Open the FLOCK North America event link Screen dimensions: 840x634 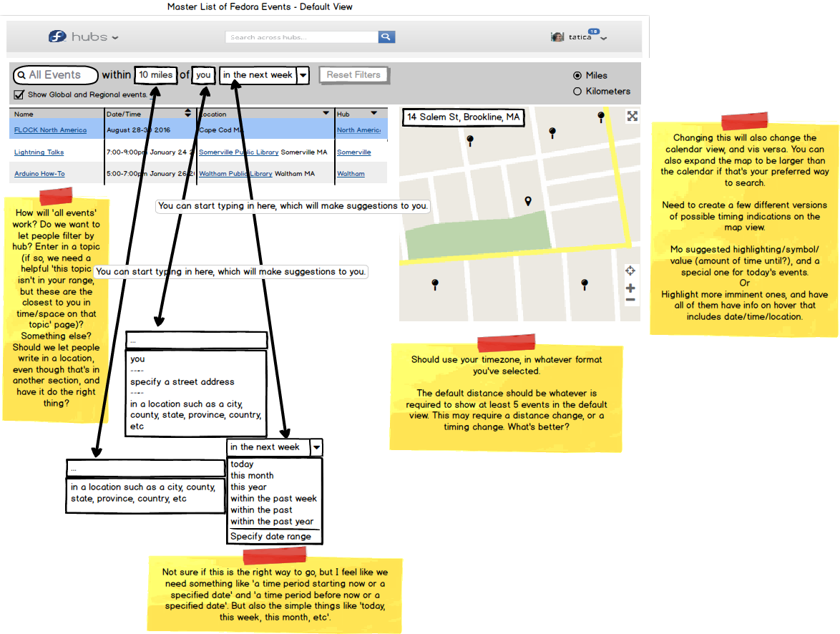[x=50, y=130]
